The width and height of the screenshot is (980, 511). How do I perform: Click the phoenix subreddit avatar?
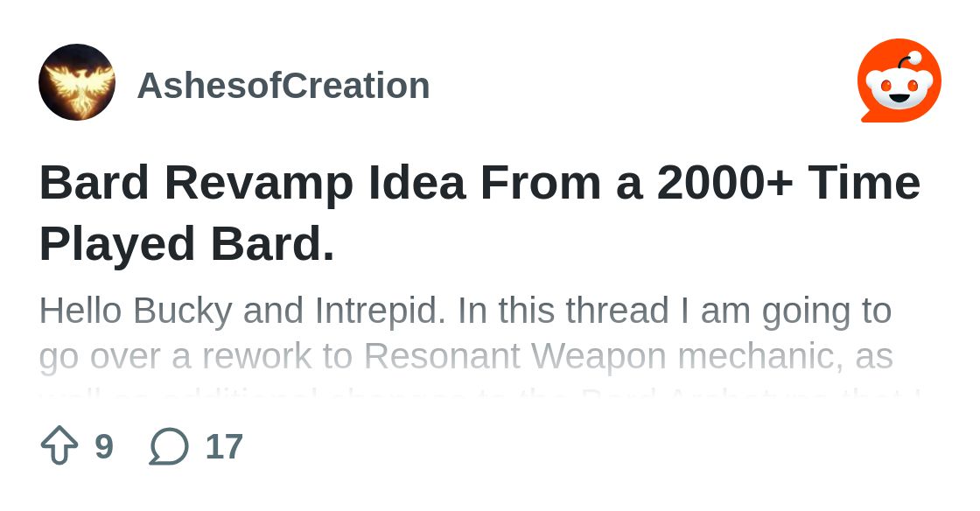(x=77, y=82)
